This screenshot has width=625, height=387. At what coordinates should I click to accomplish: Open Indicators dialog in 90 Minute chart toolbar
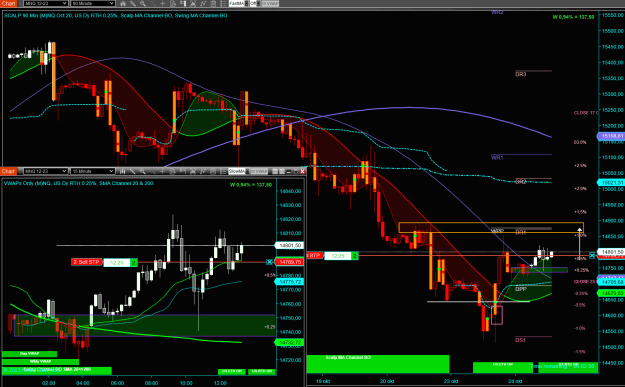click(x=203, y=4)
